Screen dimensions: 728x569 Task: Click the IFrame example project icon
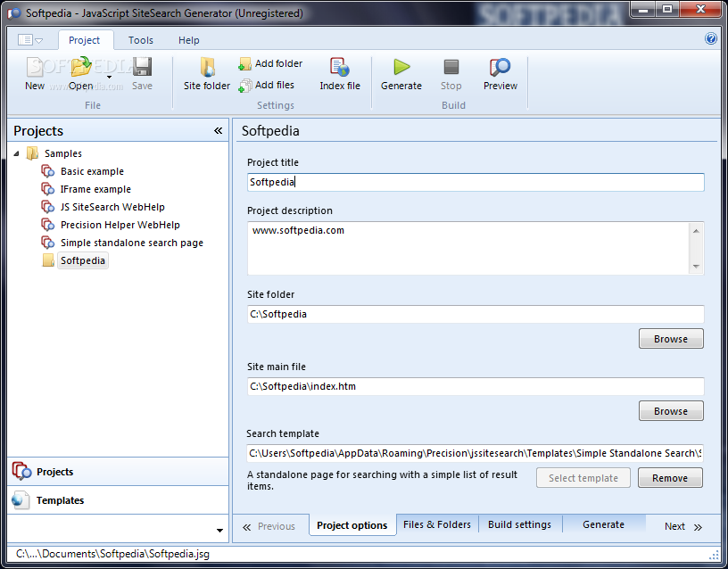[x=48, y=189]
